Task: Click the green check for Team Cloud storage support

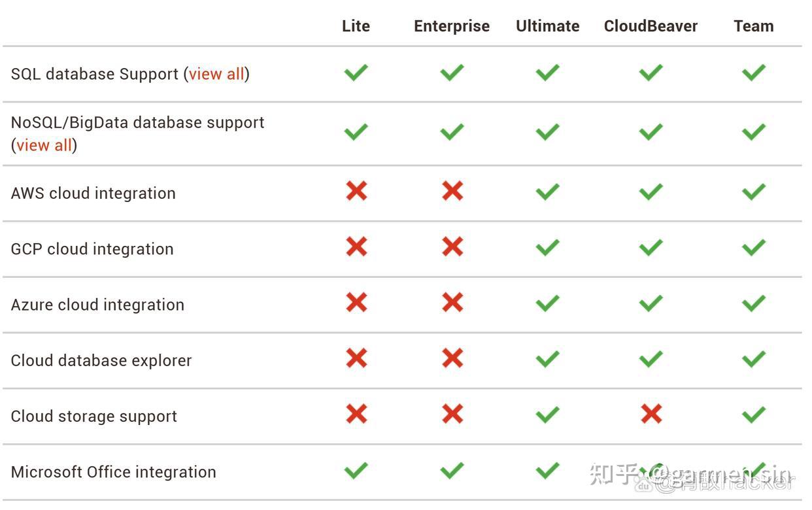Action: tap(753, 414)
